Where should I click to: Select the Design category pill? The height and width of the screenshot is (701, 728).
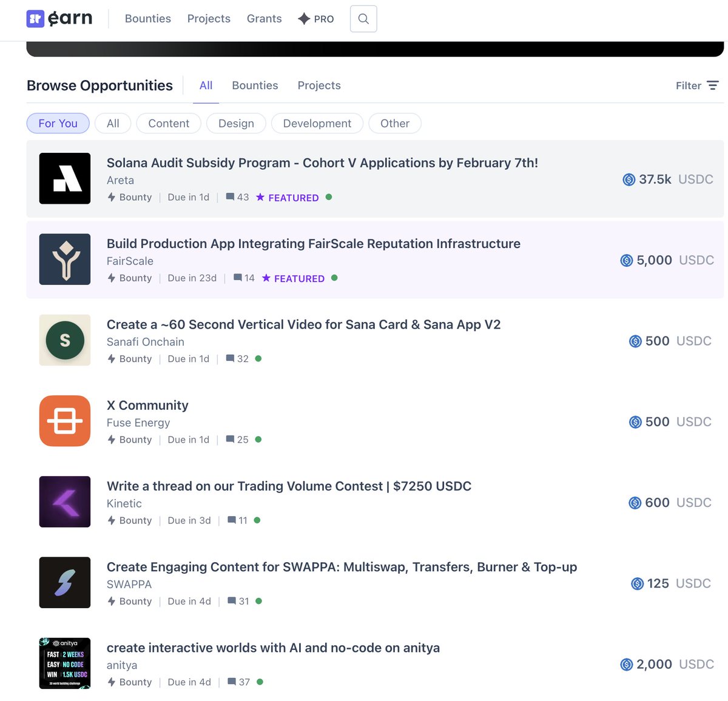236,123
